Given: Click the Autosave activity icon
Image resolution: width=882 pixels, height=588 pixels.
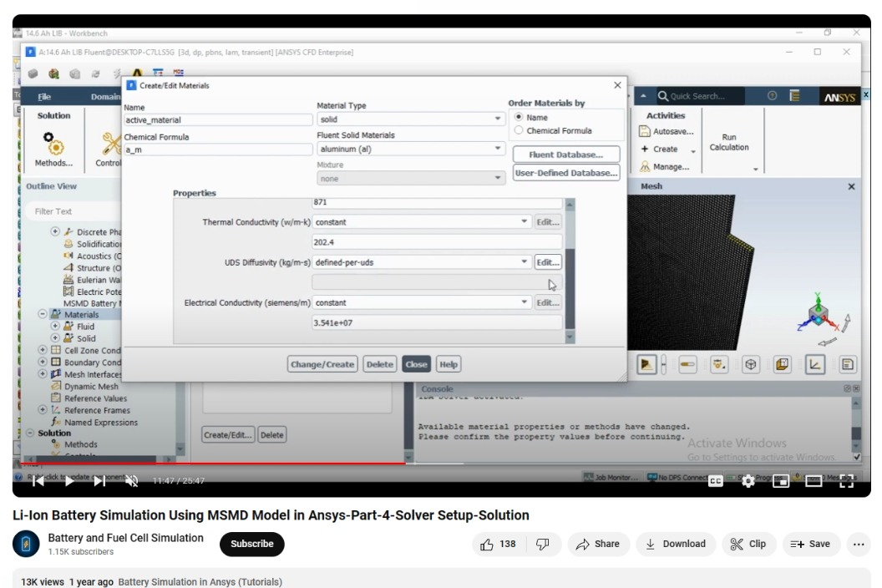Looking at the screenshot, I should click(645, 131).
